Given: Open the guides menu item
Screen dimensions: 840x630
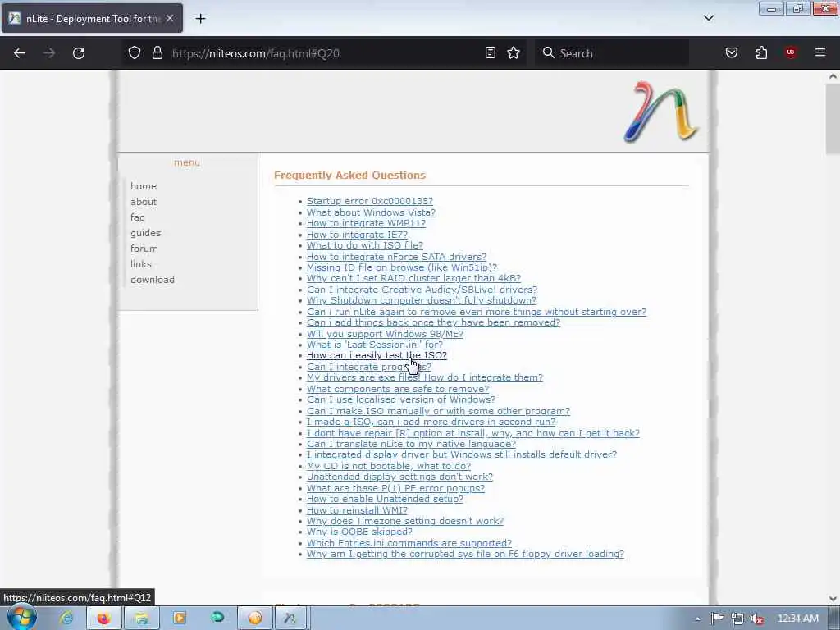Looking at the screenshot, I should tap(146, 233).
